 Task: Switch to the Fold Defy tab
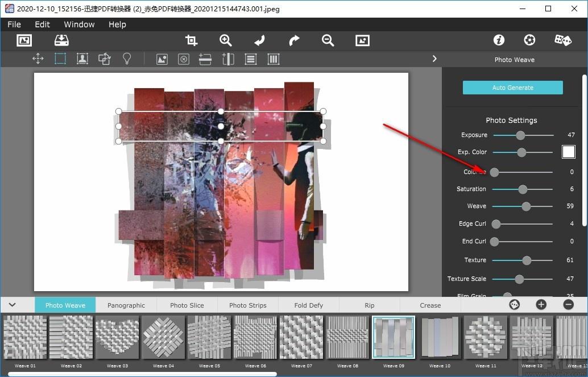pos(309,305)
